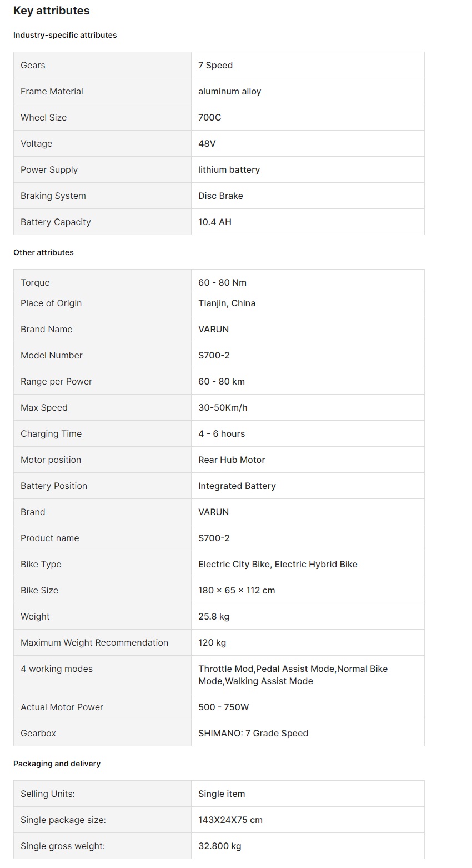Select the Rear Hub Motor value
This screenshot has width=472, height=868.
tap(232, 460)
